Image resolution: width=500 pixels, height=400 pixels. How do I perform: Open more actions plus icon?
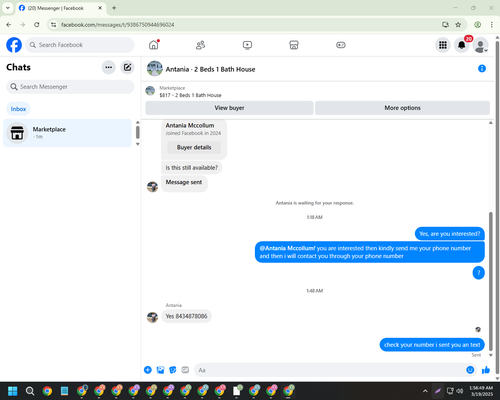point(148,370)
